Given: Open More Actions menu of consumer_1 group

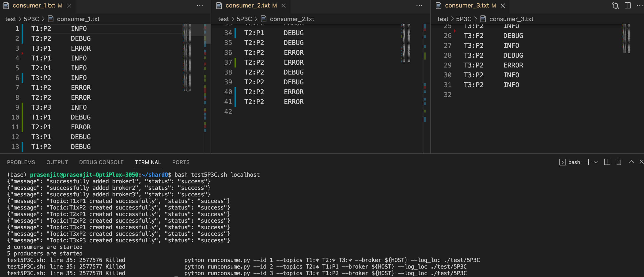Looking at the screenshot, I should [x=200, y=5].
